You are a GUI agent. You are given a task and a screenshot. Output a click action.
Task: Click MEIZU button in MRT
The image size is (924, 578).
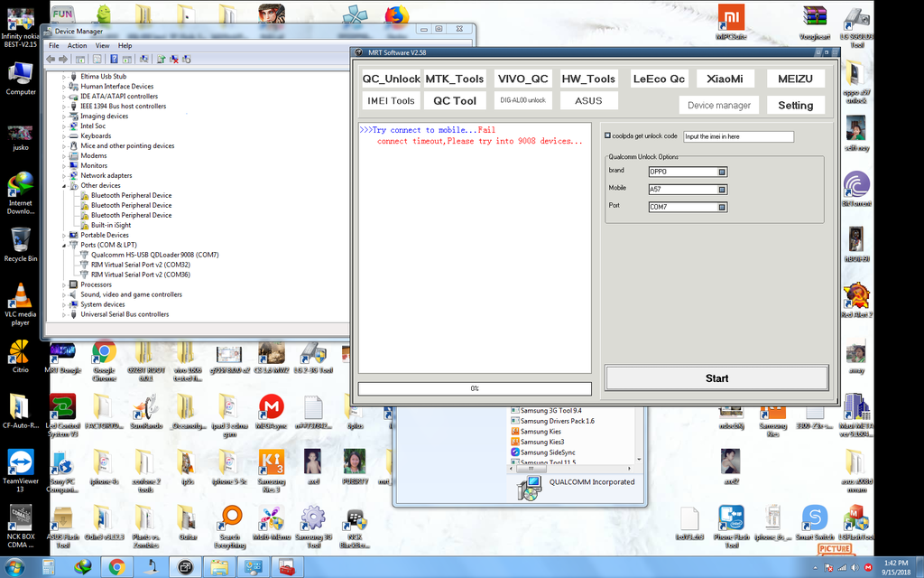[x=796, y=79]
